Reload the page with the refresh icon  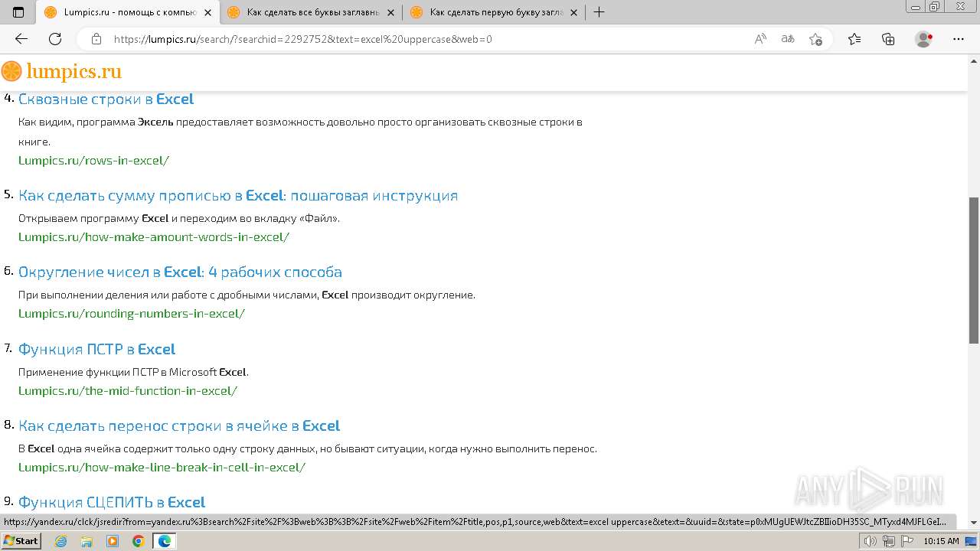(55, 39)
